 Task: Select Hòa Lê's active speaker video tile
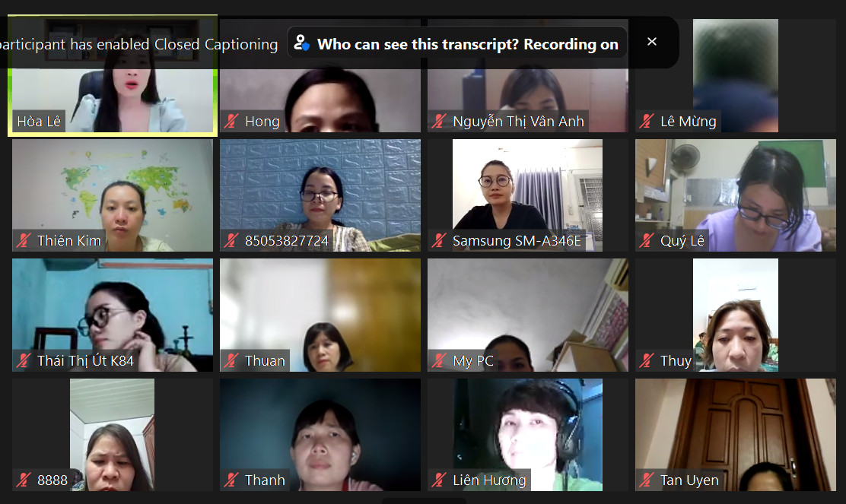coord(113,75)
